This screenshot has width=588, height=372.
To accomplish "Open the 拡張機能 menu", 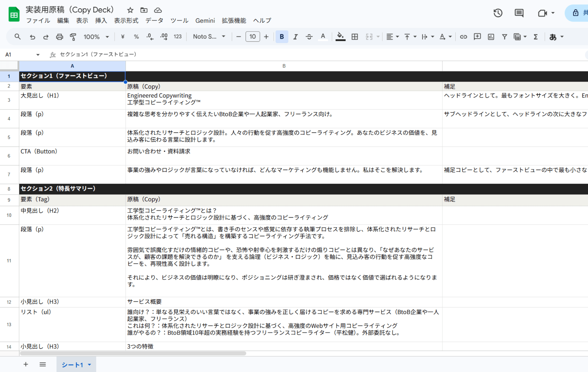I will tap(234, 21).
